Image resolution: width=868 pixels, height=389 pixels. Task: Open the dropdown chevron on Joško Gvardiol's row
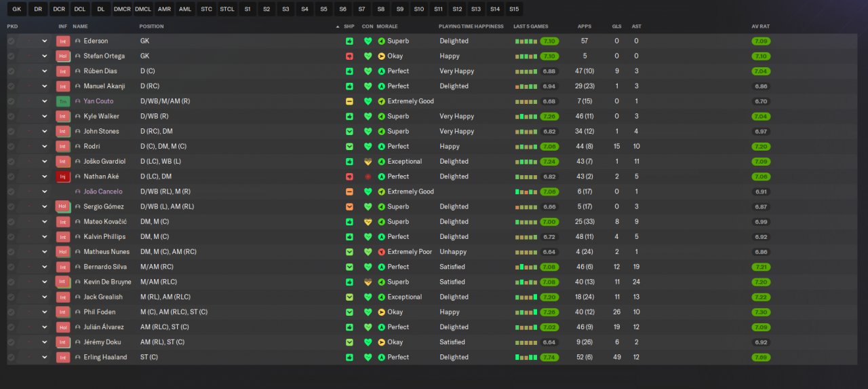[45, 162]
